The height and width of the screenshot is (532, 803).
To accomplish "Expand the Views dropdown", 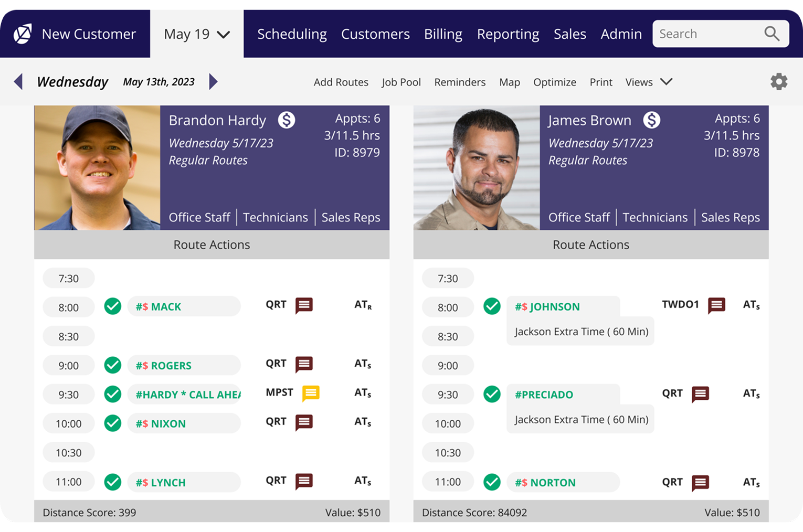I will (x=649, y=82).
